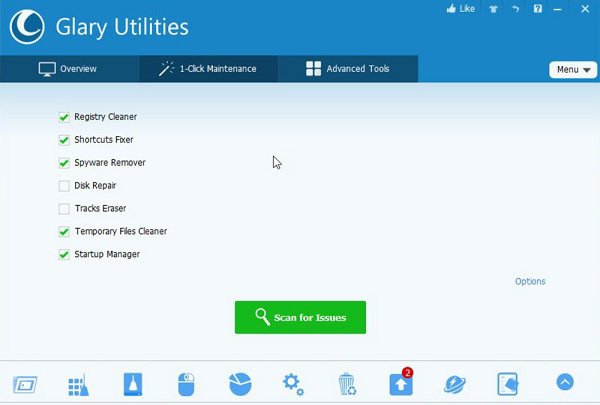600x405 pixels.
Task: Click the Scan for Issues button
Action: click(300, 317)
